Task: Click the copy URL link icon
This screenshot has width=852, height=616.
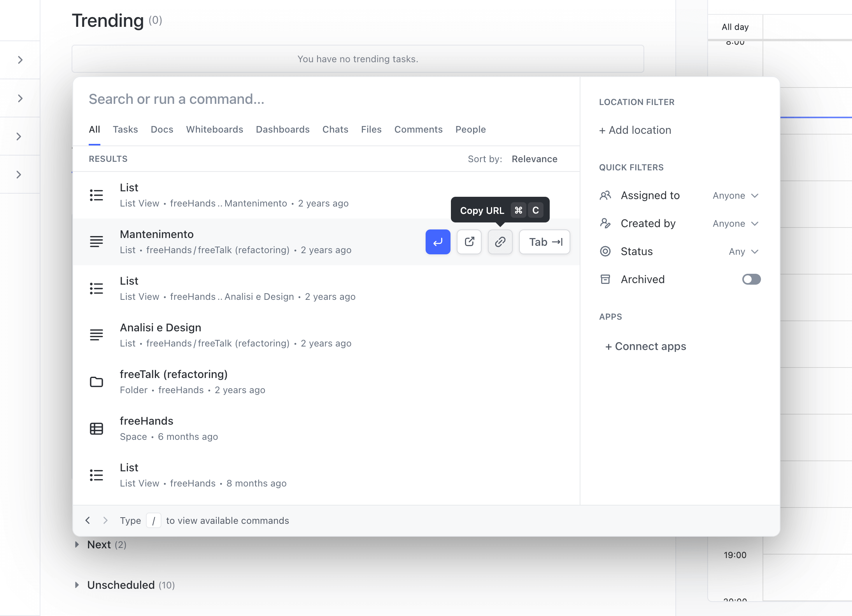Action: coord(500,242)
